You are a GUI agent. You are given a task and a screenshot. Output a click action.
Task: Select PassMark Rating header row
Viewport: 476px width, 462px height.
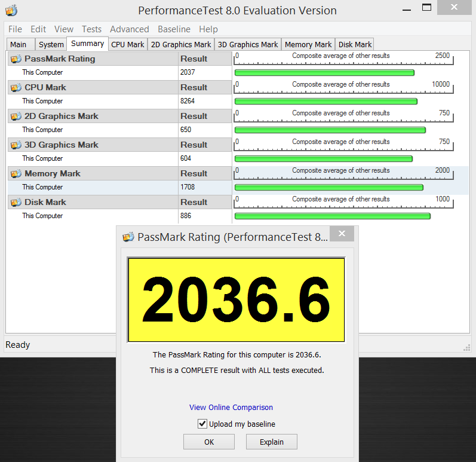[120, 59]
